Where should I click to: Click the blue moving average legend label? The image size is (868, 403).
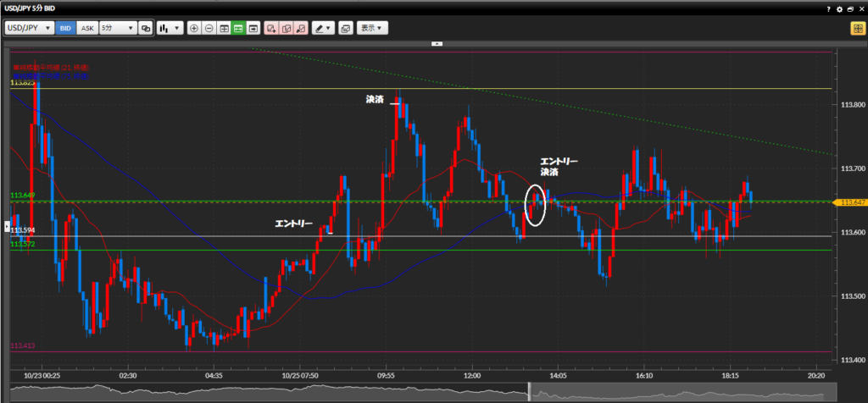point(50,75)
